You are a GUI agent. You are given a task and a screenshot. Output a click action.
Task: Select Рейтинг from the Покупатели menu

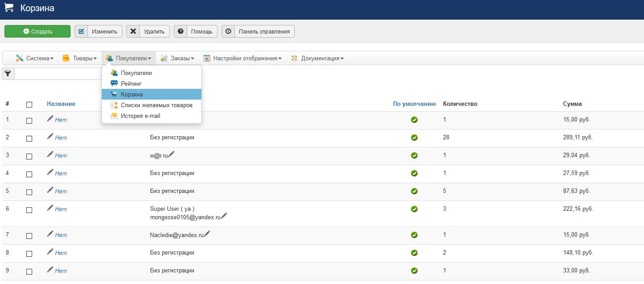click(x=131, y=84)
